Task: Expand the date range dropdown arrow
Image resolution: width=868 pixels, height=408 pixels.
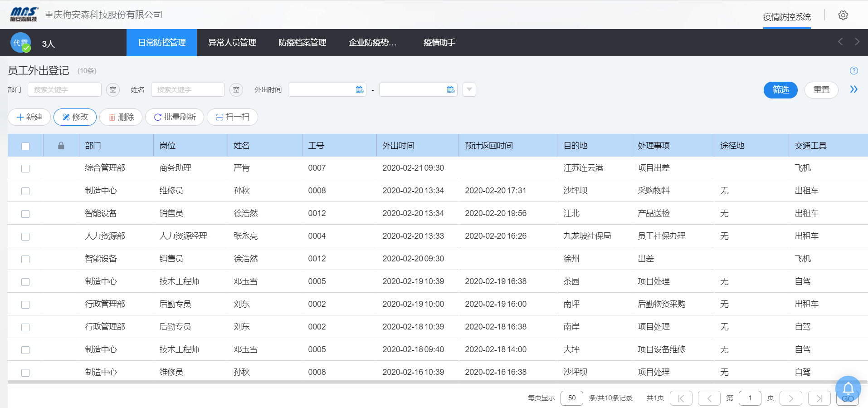Action: tap(469, 90)
